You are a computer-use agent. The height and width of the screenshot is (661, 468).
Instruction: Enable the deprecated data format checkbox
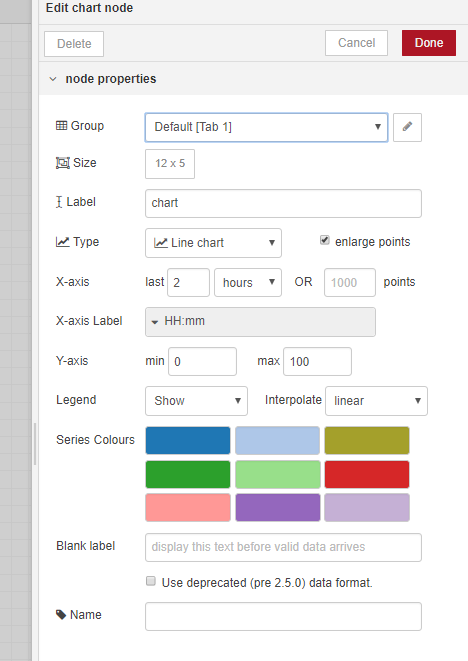(151, 581)
